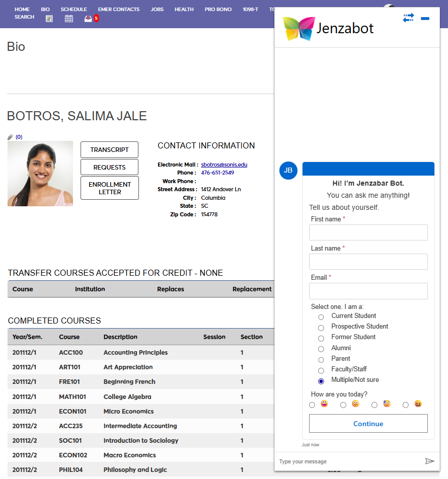Click the Transcript button
448x479 pixels.
pyautogui.click(x=109, y=149)
